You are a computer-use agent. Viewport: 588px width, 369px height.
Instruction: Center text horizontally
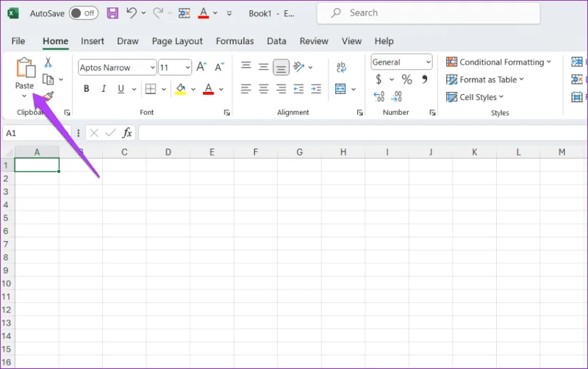pos(263,89)
